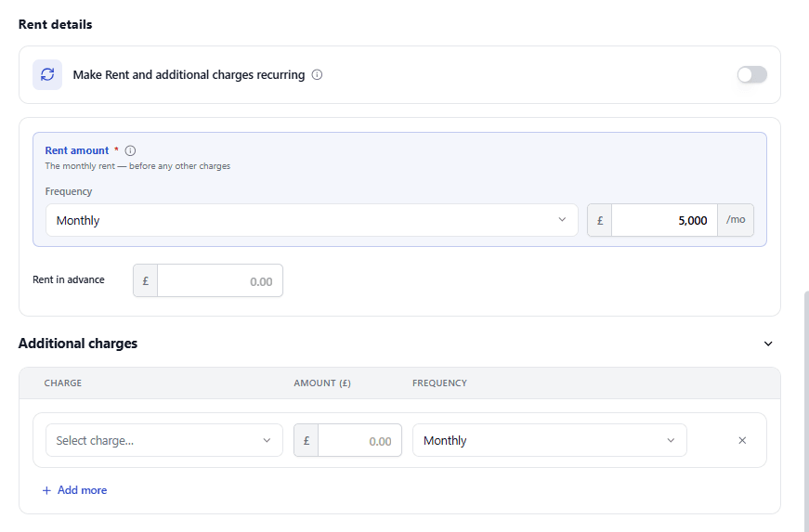Click the recurring arrows icon
809x532 pixels.
coord(47,75)
